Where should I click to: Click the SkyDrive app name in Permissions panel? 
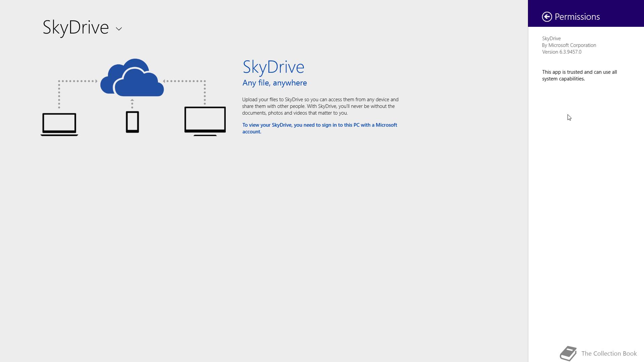click(x=551, y=39)
